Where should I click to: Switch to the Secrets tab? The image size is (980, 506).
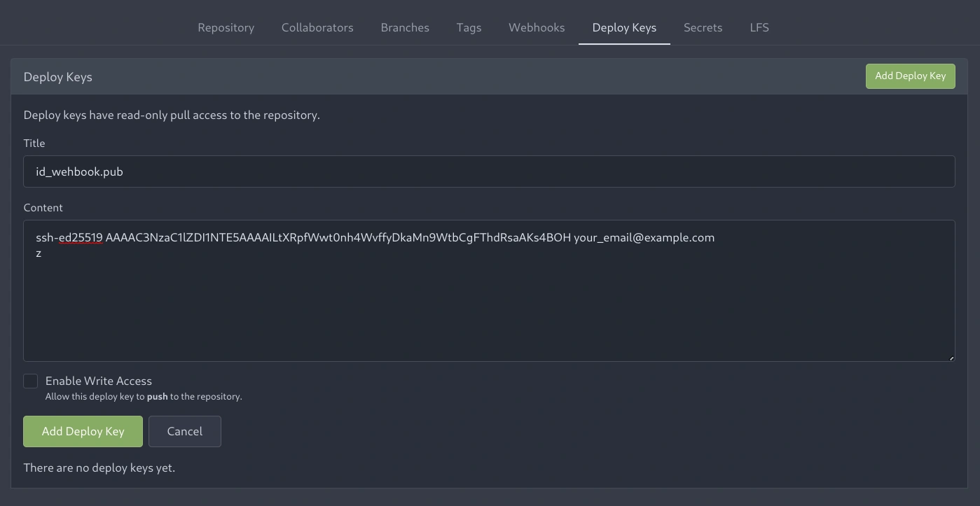coord(703,27)
